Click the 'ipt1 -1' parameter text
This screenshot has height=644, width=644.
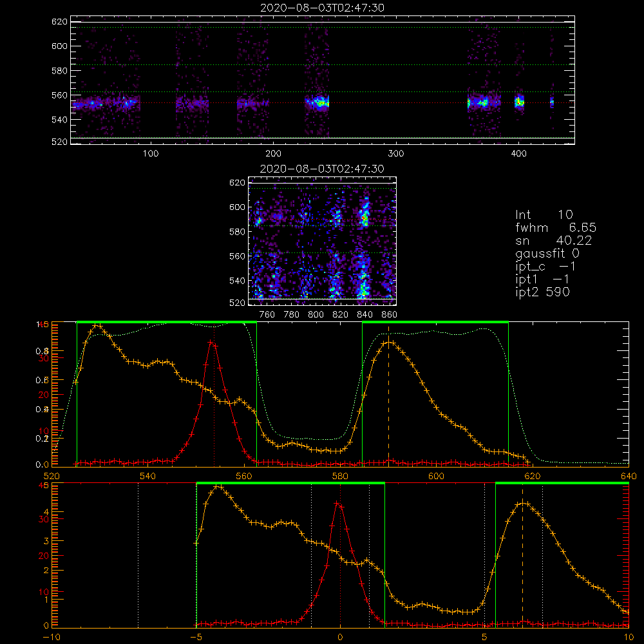click(x=542, y=279)
